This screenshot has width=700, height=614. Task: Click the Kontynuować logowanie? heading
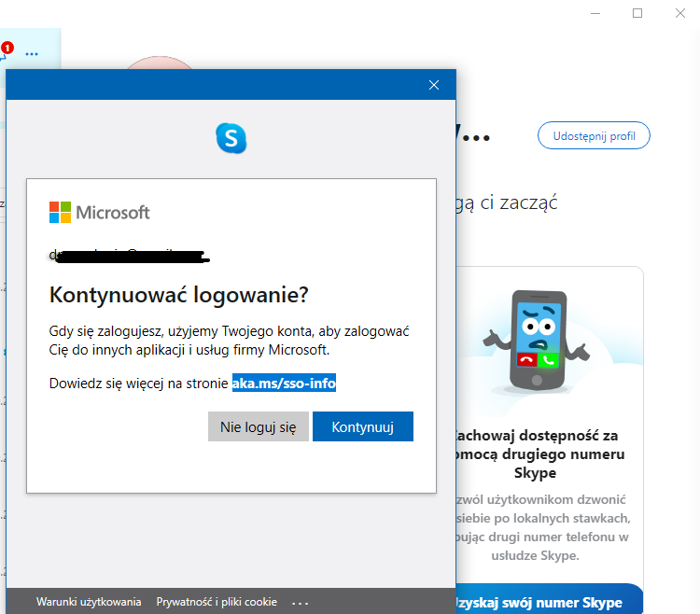click(178, 295)
